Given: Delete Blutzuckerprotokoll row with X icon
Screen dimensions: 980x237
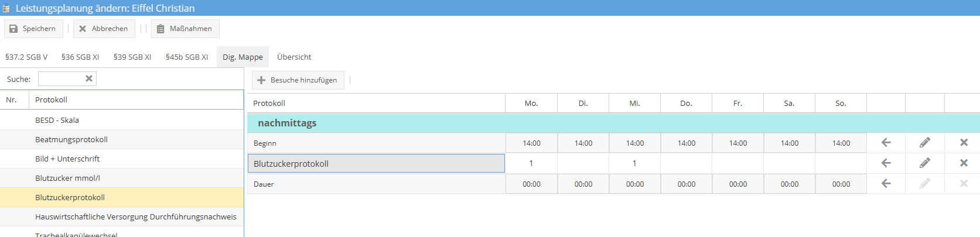Looking at the screenshot, I should (x=964, y=163).
